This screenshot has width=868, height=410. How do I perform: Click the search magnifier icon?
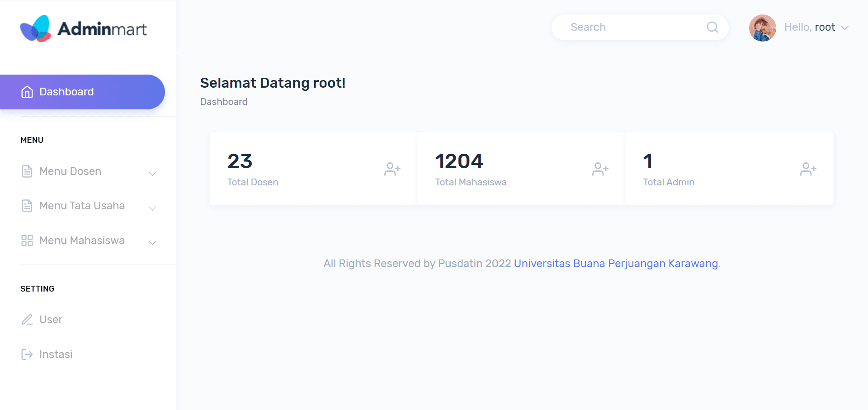click(x=712, y=27)
